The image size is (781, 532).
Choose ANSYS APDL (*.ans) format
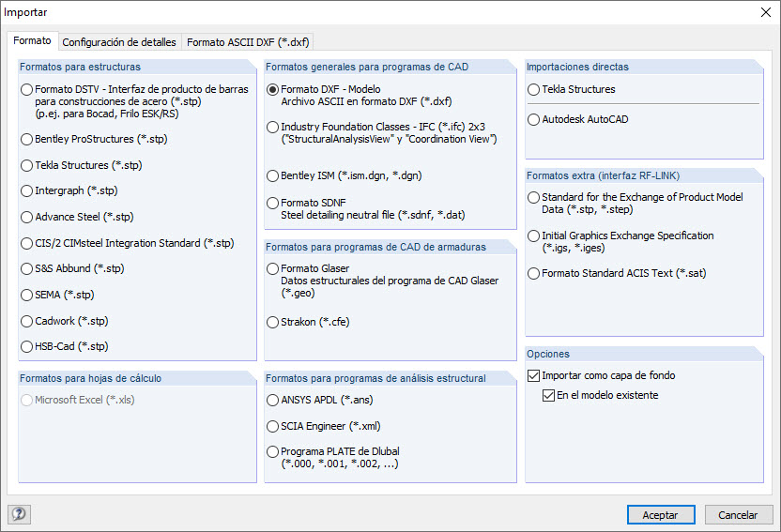[273, 400]
